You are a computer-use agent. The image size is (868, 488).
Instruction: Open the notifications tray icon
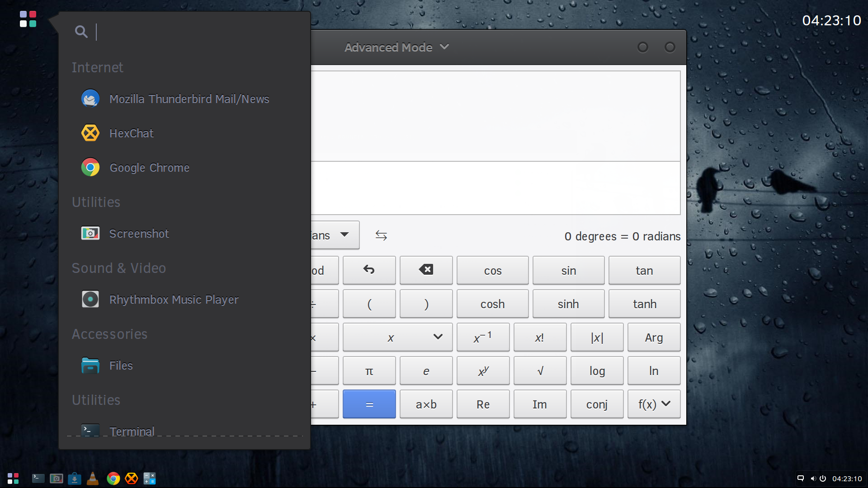[x=801, y=479]
